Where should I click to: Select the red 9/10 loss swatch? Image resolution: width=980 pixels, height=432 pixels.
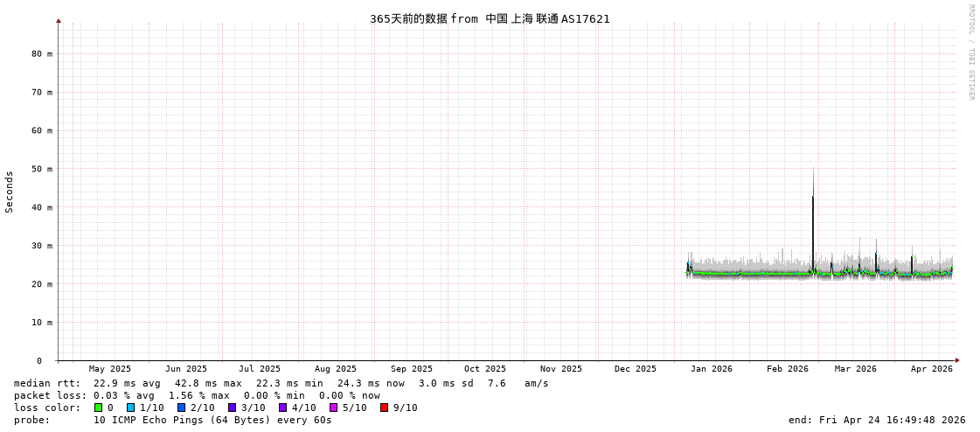[384, 408]
